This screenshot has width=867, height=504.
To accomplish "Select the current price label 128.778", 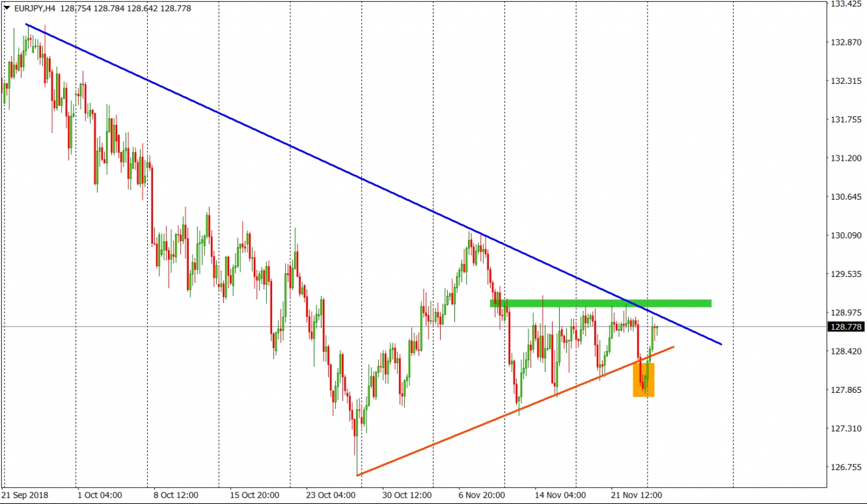I will point(847,327).
